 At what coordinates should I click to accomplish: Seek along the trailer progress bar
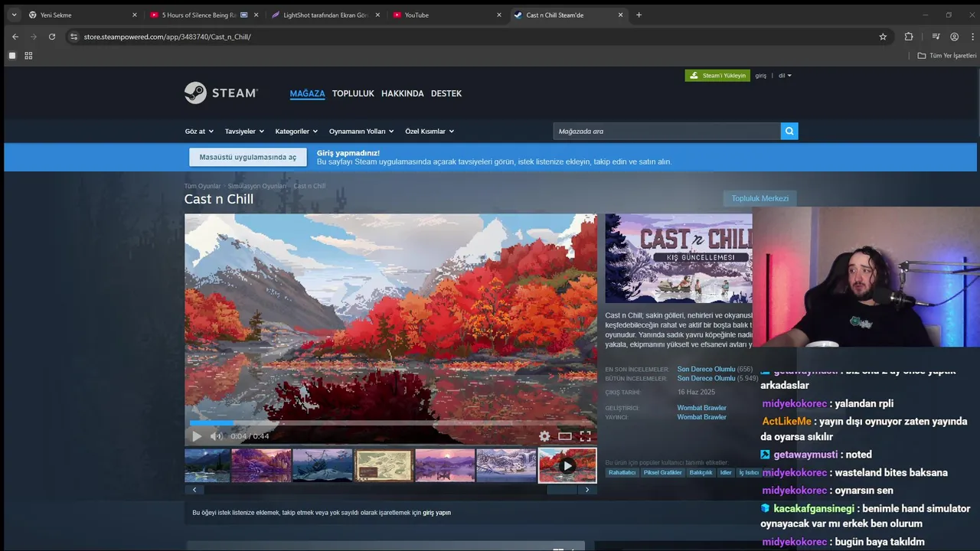[390, 422]
